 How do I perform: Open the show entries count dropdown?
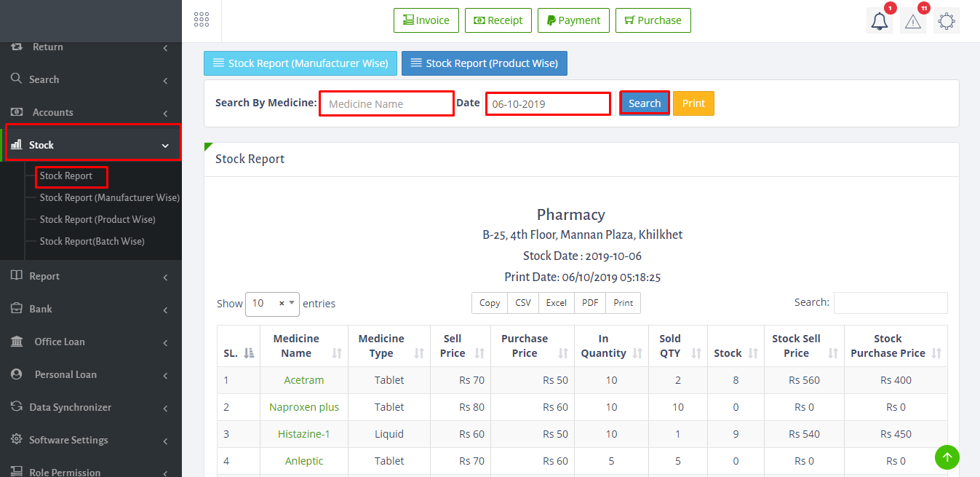pyautogui.click(x=272, y=304)
